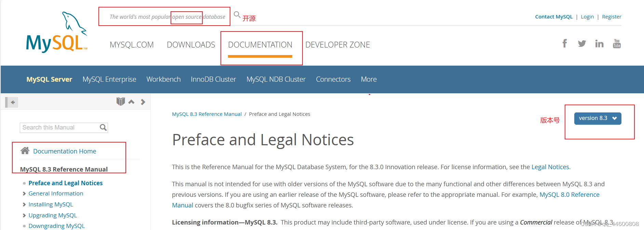Expand General Information tree item arrow

(x=24, y=194)
